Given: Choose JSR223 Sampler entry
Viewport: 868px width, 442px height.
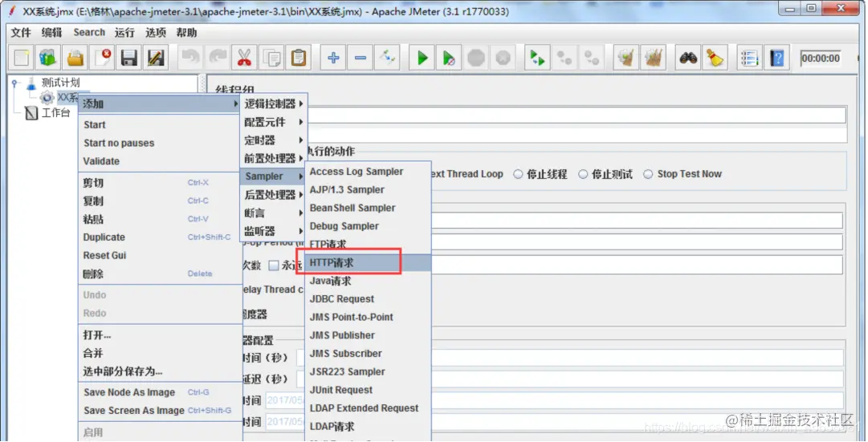Looking at the screenshot, I should click(368, 371).
